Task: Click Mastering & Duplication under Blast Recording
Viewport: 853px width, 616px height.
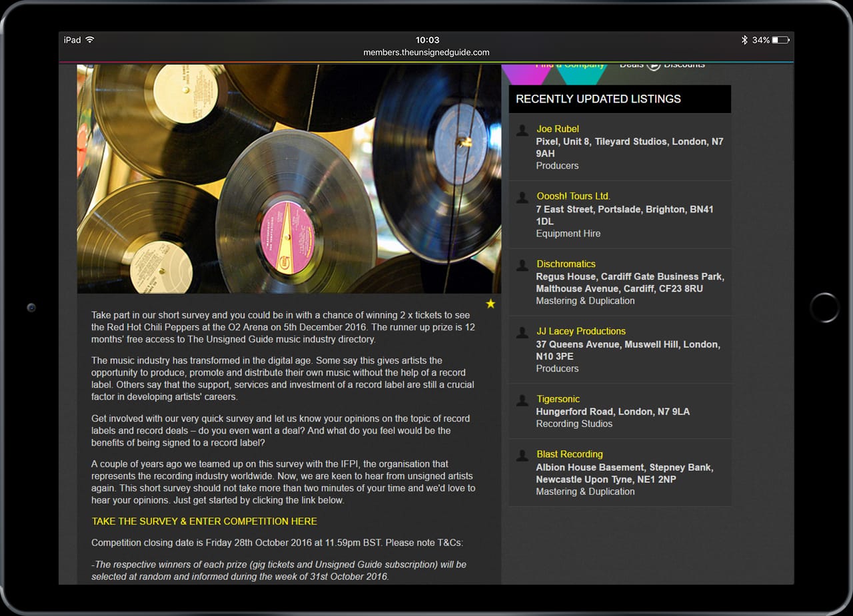Action: point(585,492)
